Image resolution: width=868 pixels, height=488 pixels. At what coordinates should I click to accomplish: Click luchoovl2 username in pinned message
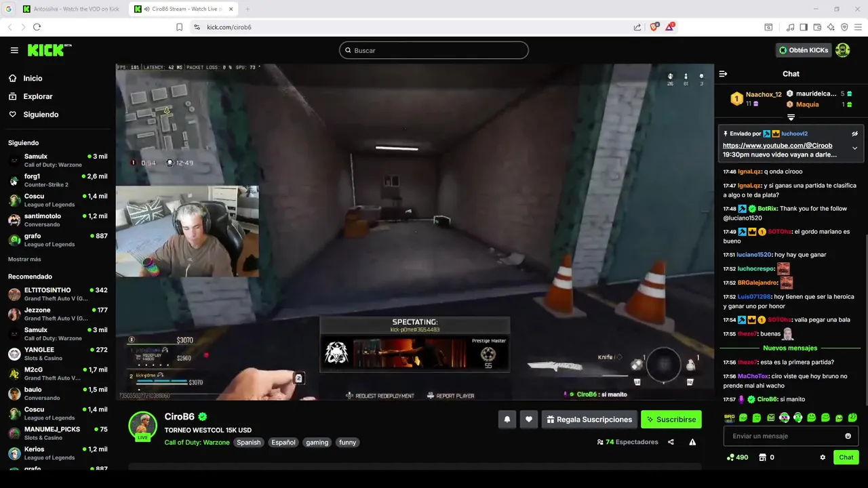pos(794,134)
